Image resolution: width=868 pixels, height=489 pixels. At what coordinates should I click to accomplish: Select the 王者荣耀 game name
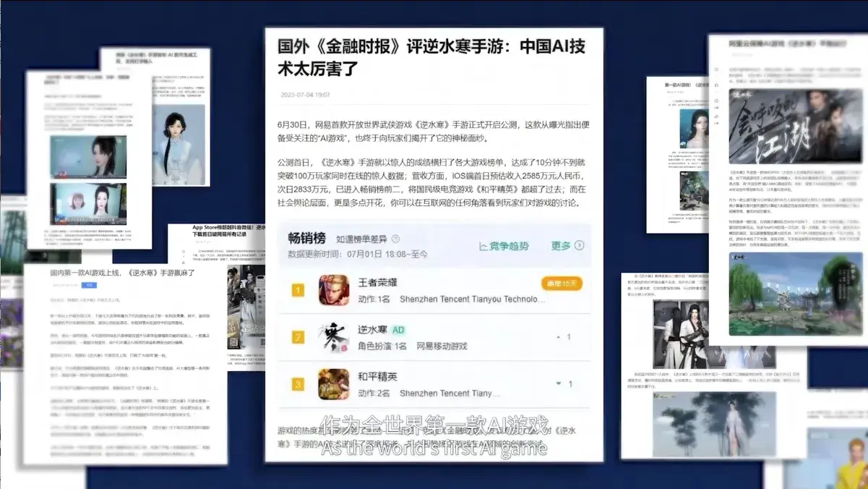point(377,283)
